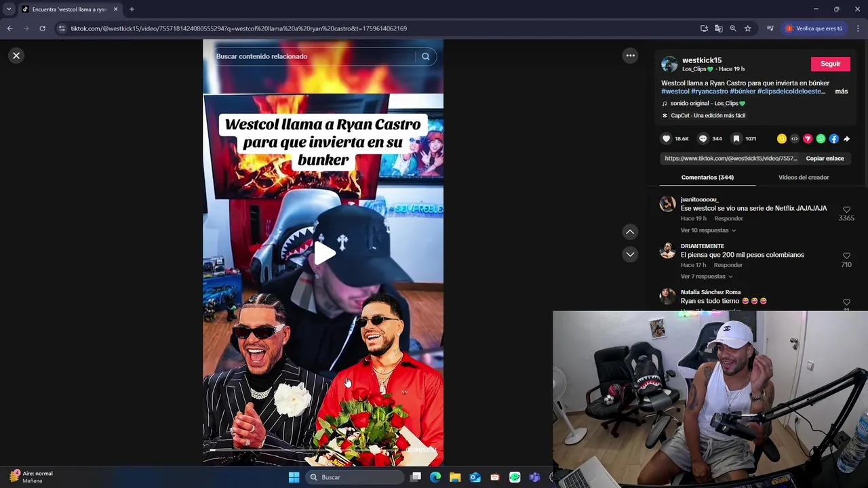Open 'sonido original - Los_Clips' sound
Image resolution: width=868 pixels, height=488 pixels.
(707, 103)
